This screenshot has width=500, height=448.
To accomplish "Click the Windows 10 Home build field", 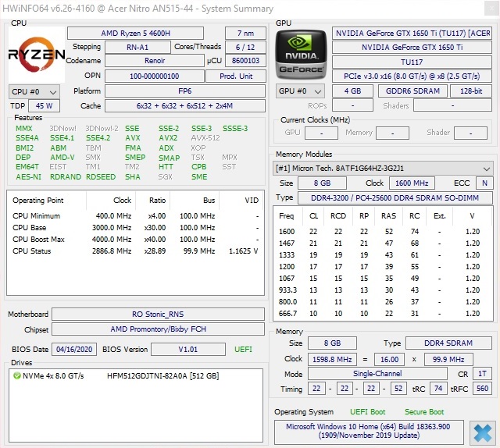I will coord(369,431).
